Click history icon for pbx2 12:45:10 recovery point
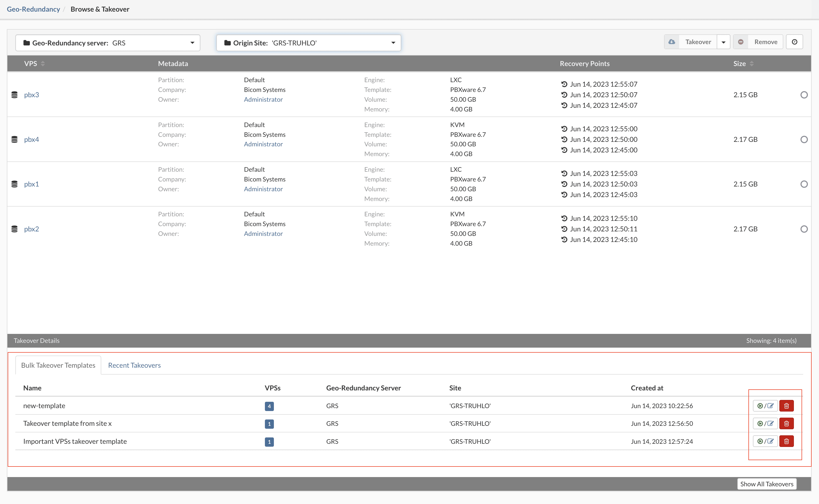819x504 pixels. pyautogui.click(x=564, y=240)
